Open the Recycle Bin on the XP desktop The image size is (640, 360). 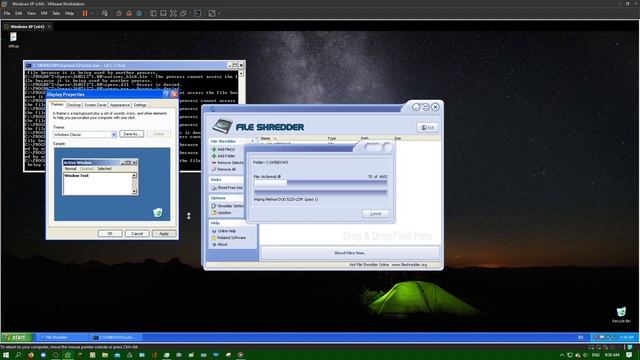tap(621, 315)
